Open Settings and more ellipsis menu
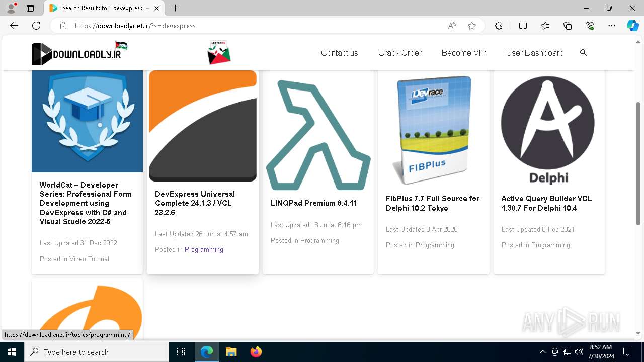The height and width of the screenshot is (362, 644). [x=612, y=26]
